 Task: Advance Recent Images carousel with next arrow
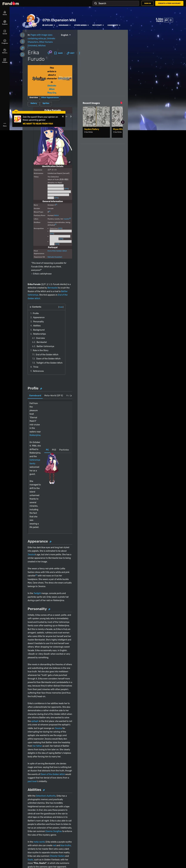pyautogui.click(x=123, y=122)
